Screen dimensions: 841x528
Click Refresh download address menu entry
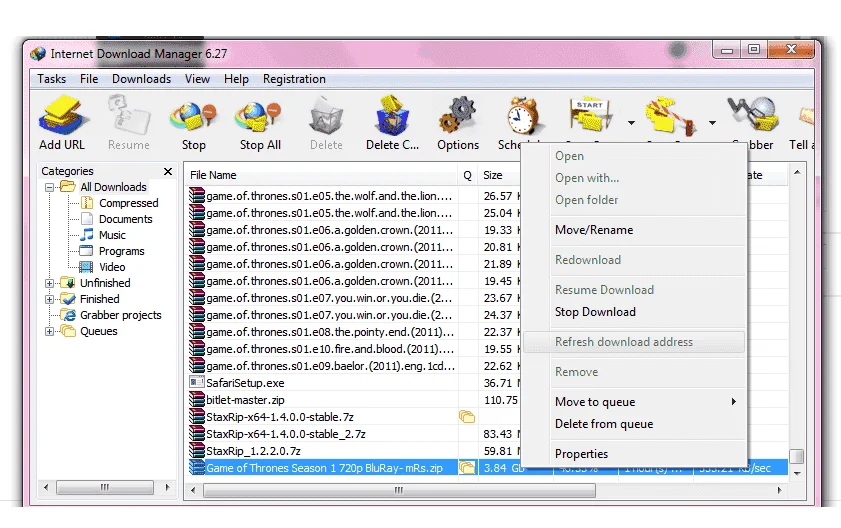635,342
